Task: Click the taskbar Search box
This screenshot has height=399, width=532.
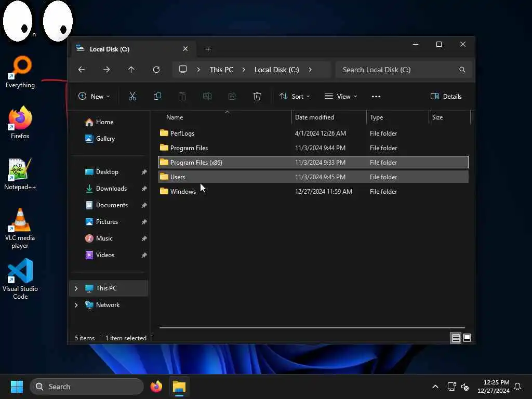Action: 87,387
